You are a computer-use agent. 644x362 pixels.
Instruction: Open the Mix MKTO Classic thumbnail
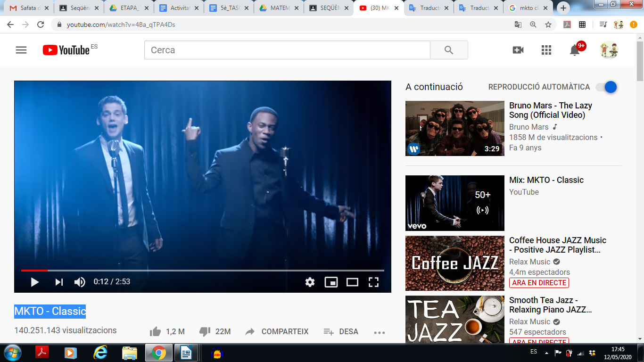454,203
